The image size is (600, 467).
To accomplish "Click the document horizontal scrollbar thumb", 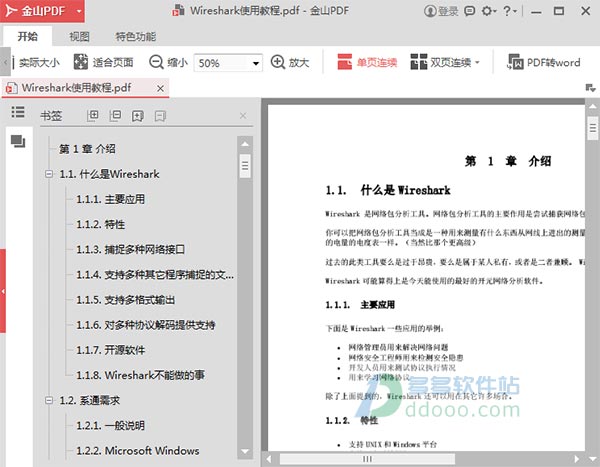I will click(367, 459).
